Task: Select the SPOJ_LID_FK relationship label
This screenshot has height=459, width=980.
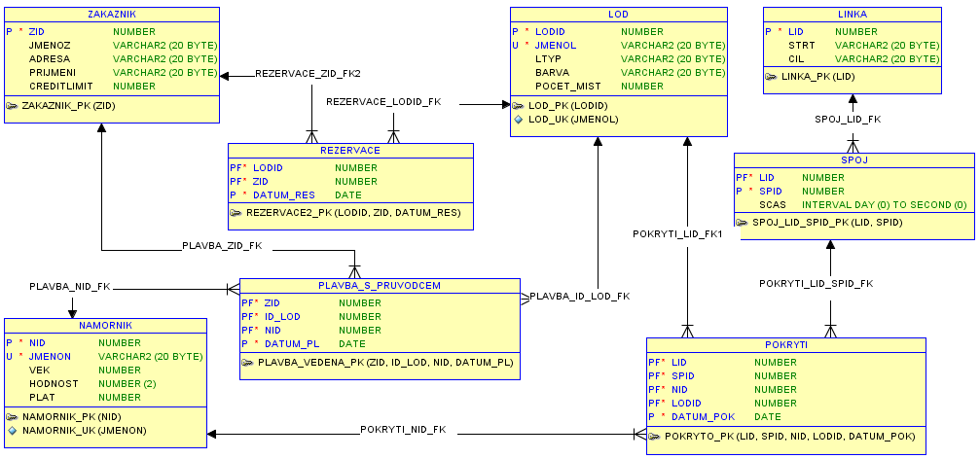Action: tap(847, 120)
